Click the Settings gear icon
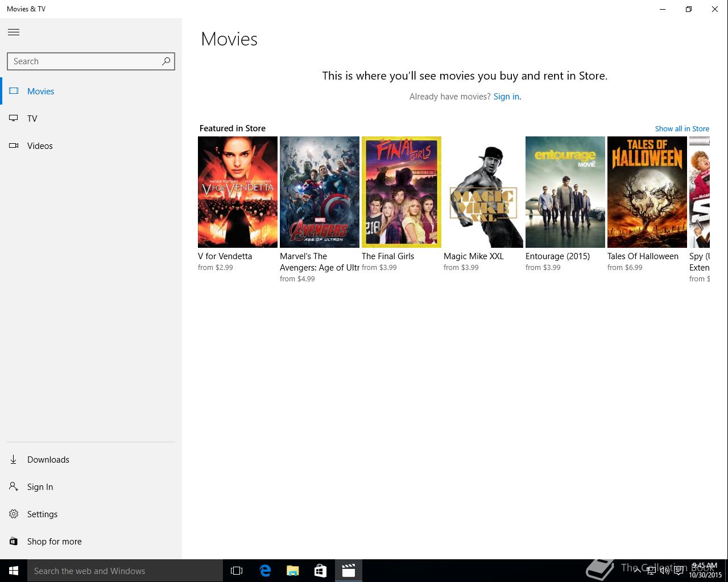The height and width of the screenshot is (582, 728). click(14, 514)
